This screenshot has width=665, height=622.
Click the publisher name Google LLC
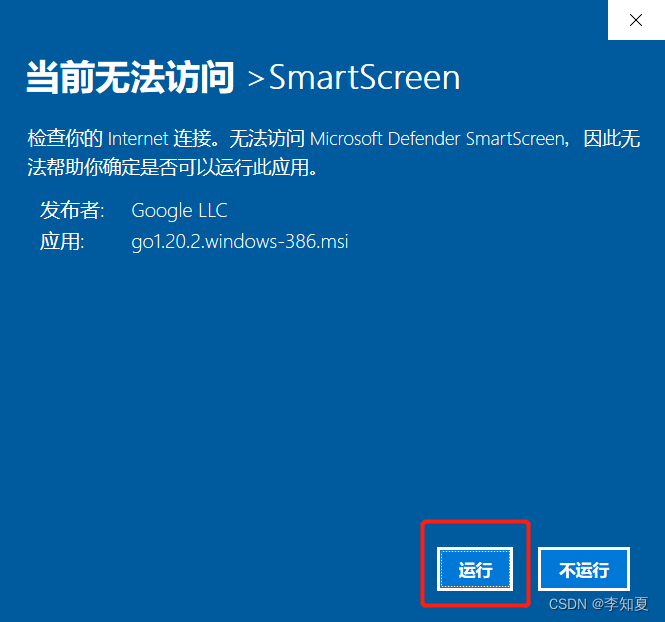point(179,211)
